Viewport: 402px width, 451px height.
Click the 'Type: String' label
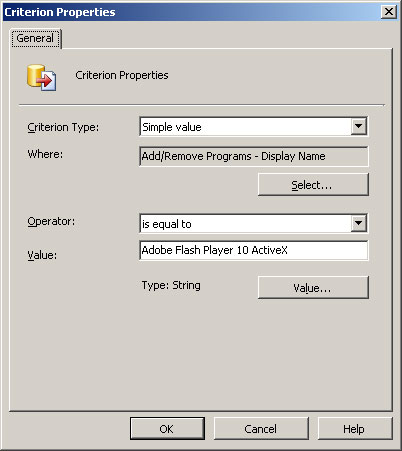[171, 285]
